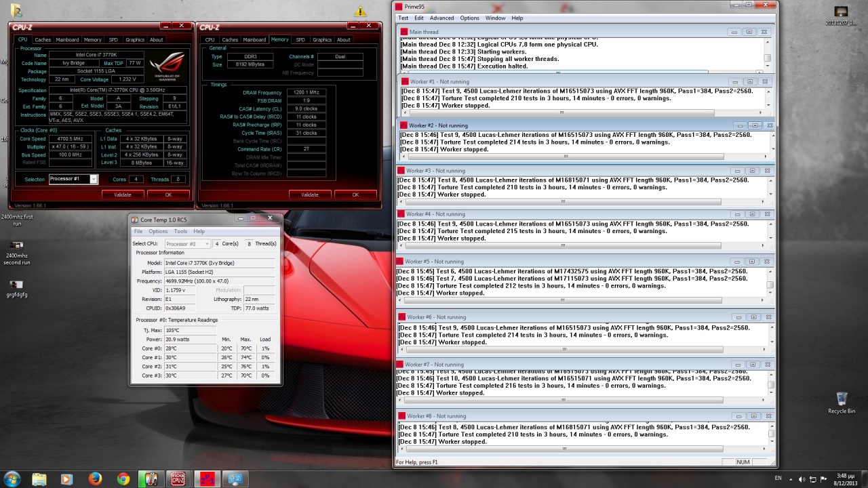Click the Core Temp taskbar icon
Screen dimensions: 868x488
coord(151,479)
